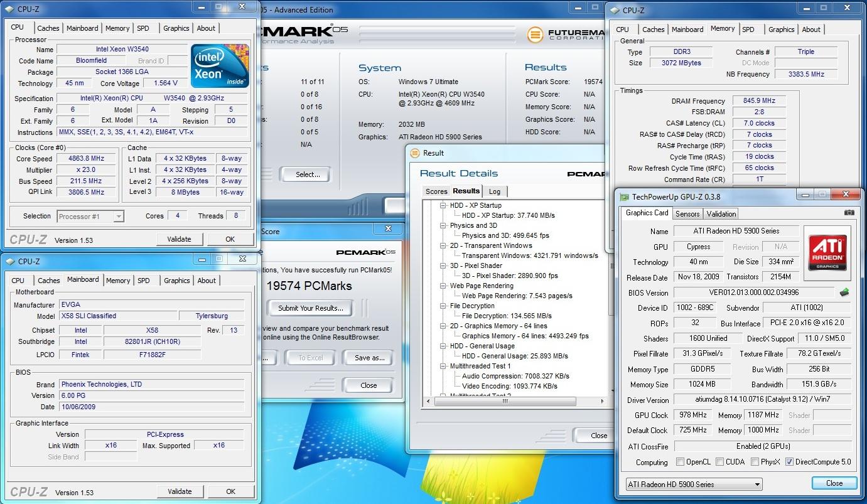Click the down arrow of Result vertical scrollbar
The width and height of the screenshot is (867, 504).
click(613, 392)
